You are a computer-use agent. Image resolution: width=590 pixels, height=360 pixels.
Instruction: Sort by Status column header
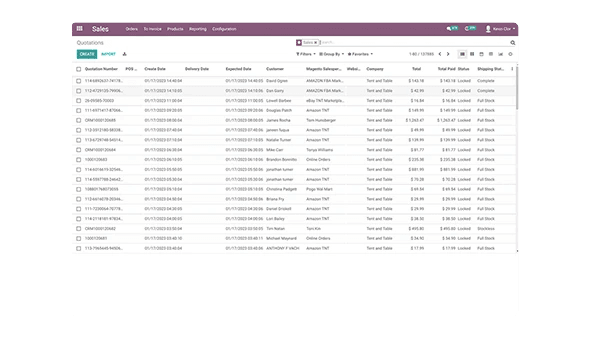coord(463,69)
